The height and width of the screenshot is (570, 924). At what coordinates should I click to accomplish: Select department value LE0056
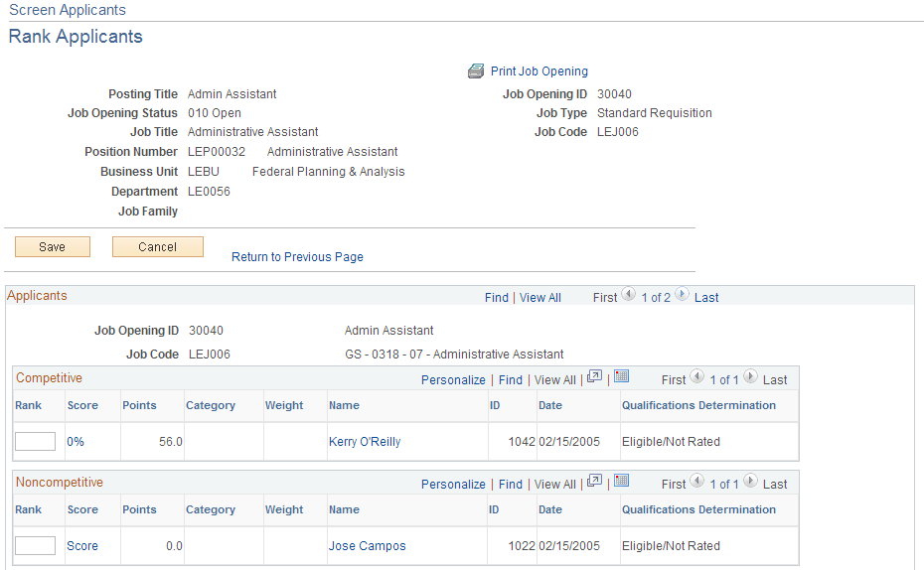[209, 192]
